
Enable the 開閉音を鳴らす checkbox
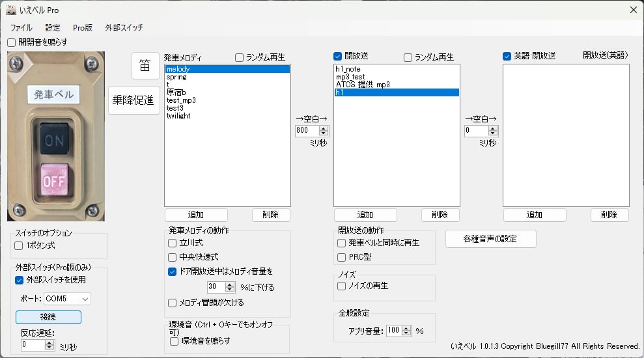click(x=11, y=42)
